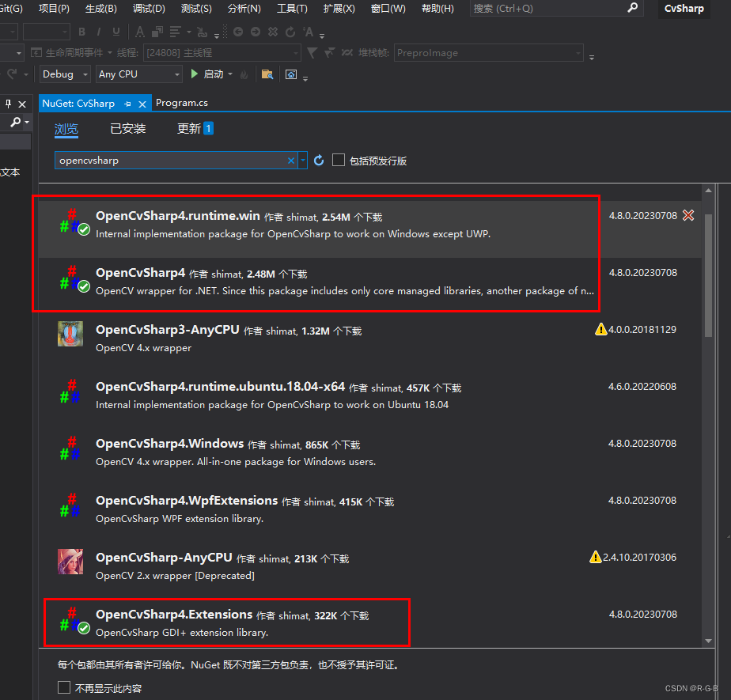Open the PreproImage stack frame dropdown
This screenshot has height=700, width=731.
click(489, 53)
